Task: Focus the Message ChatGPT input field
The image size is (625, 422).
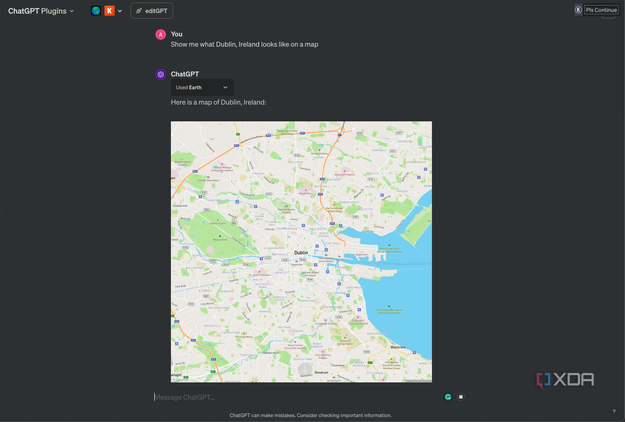Action: 295,397
